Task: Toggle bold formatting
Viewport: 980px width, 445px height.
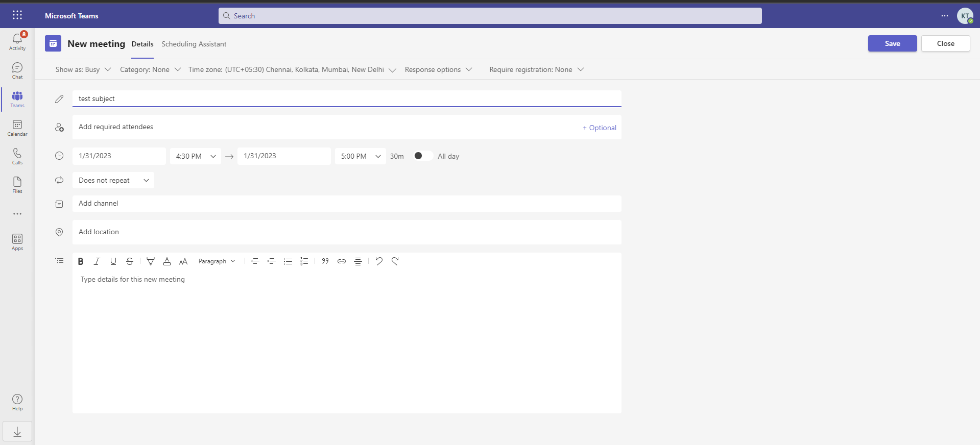Action: 81,261
